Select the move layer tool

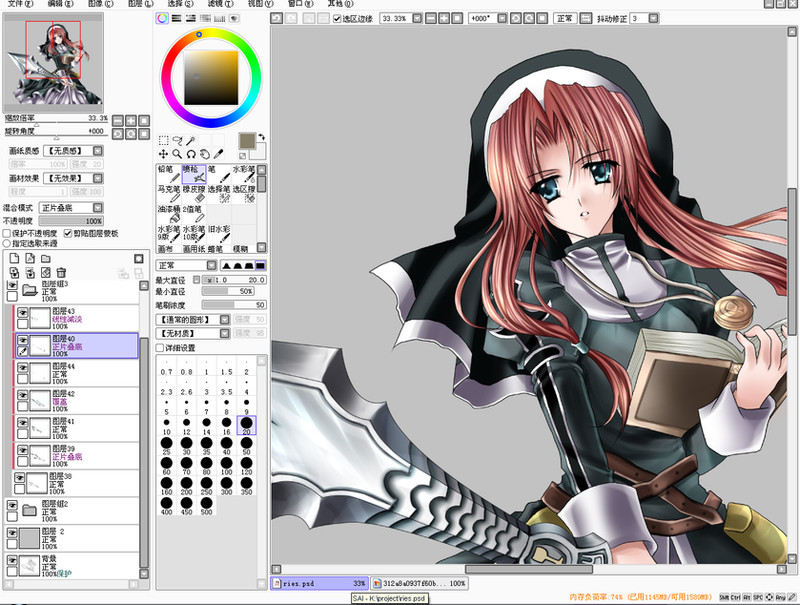163,154
